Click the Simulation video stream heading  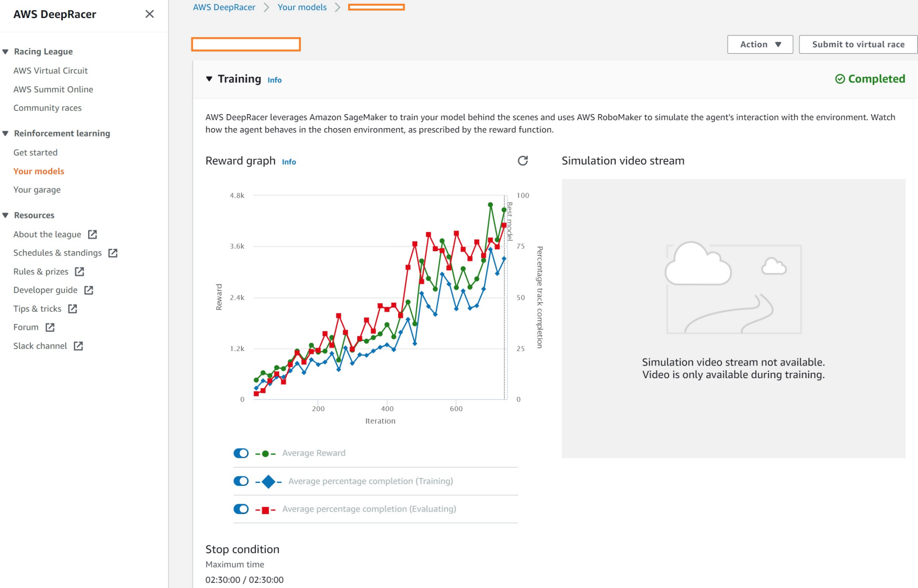[623, 161]
